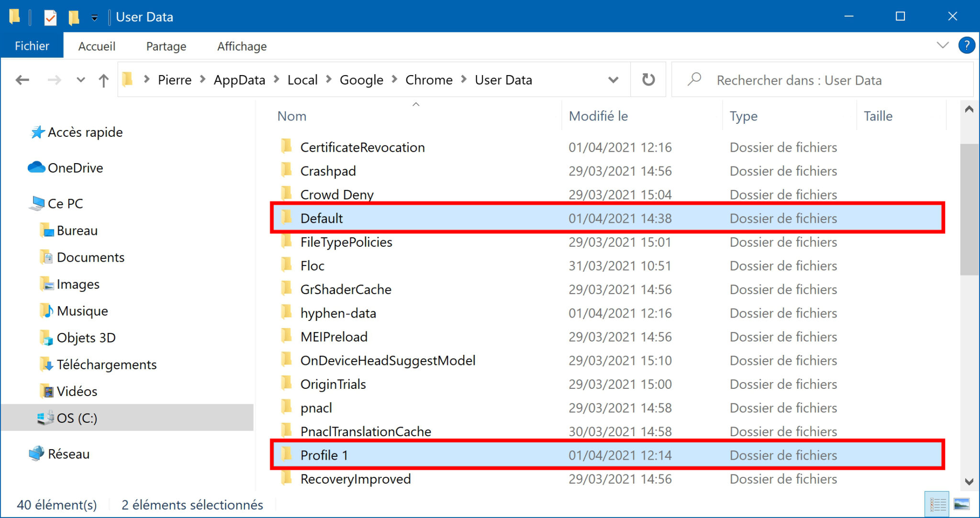
Task: Go back using the back navigation arrow
Action: pos(22,80)
